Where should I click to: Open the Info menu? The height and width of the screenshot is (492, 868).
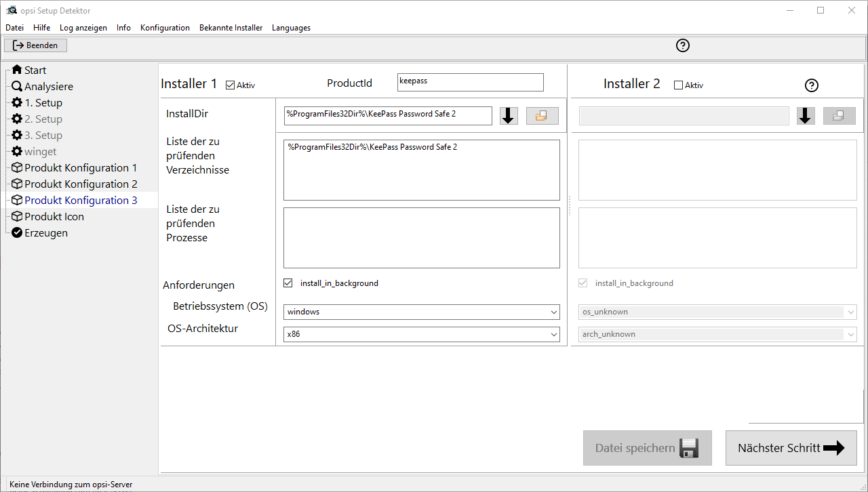pyautogui.click(x=123, y=28)
